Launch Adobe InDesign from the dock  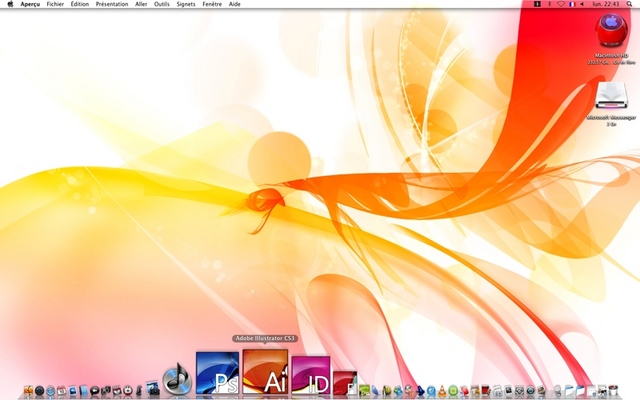point(311,375)
